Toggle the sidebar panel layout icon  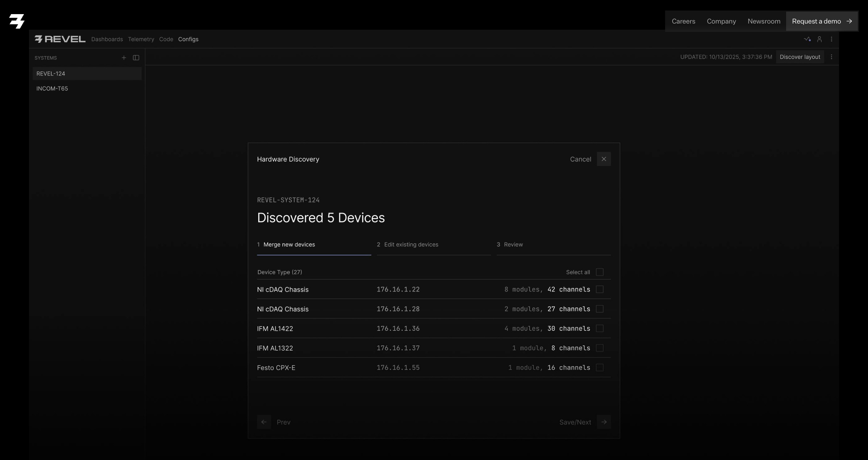(x=136, y=58)
